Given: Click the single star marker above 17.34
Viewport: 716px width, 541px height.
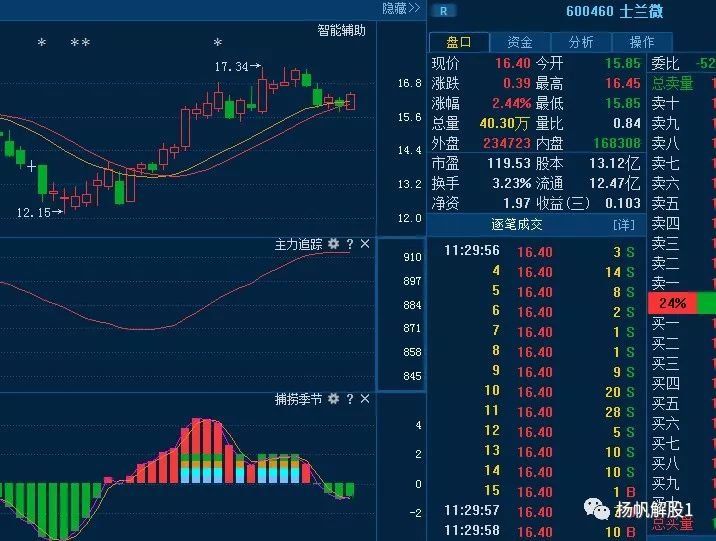Looking at the screenshot, I should [x=217, y=42].
